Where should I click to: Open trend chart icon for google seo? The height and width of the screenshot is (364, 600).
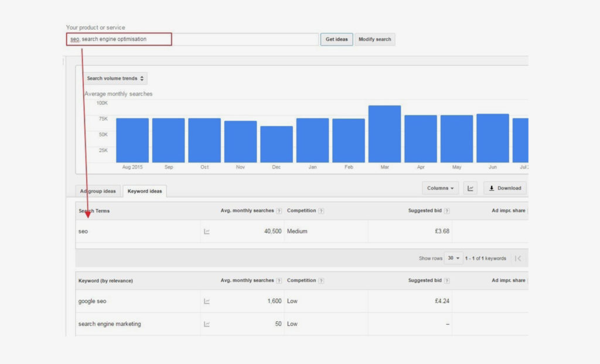click(207, 301)
